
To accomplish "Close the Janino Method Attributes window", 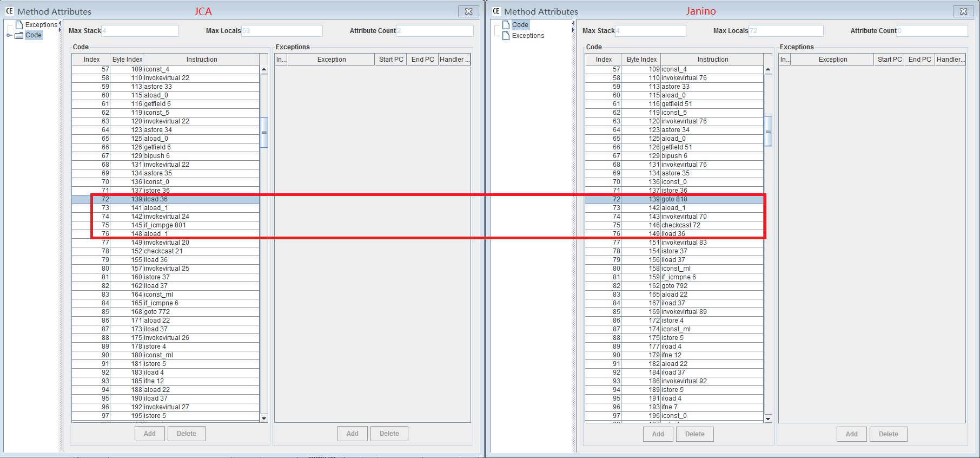I will pos(963,11).
